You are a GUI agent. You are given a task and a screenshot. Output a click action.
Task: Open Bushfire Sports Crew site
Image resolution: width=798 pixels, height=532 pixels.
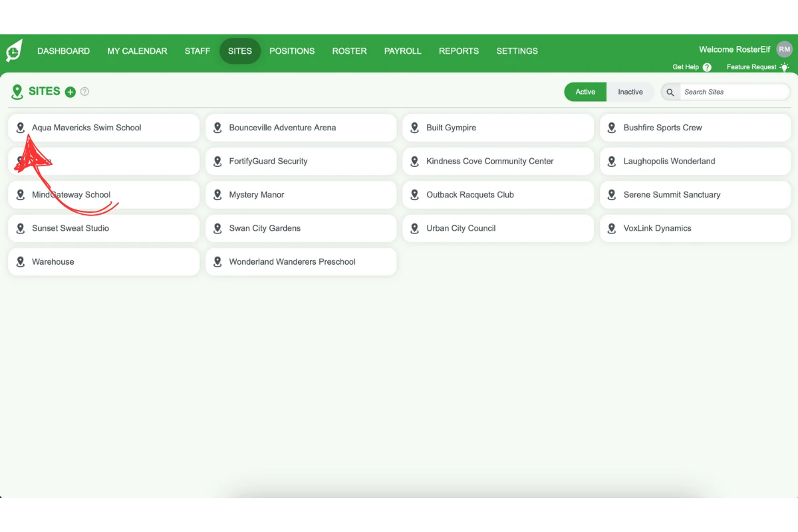point(696,128)
